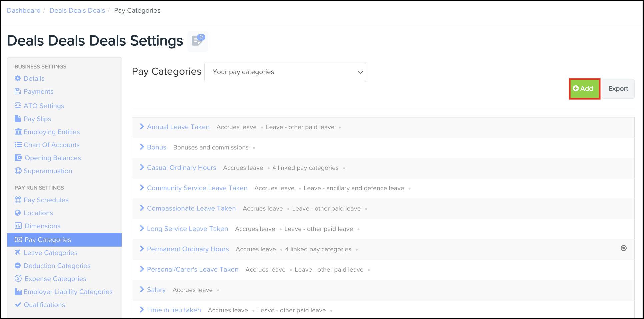Select Leave Categories in the sidebar
The image size is (644, 319).
click(x=50, y=253)
